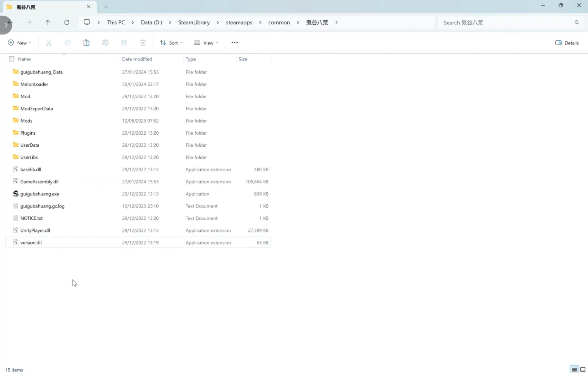This screenshot has width=588, height=373.
Task: Click the 106,664 KB size value
Action: 257,182
